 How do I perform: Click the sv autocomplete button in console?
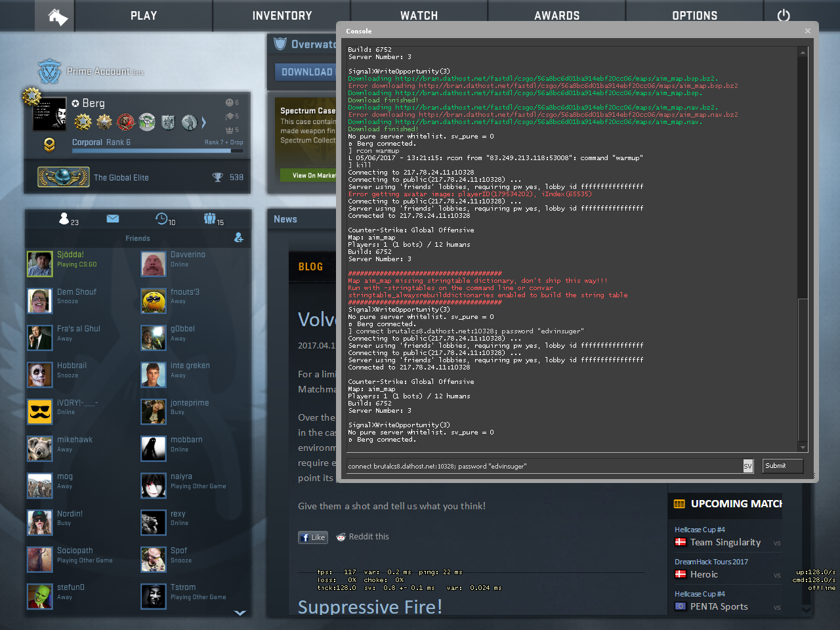(x=747, y=466)
